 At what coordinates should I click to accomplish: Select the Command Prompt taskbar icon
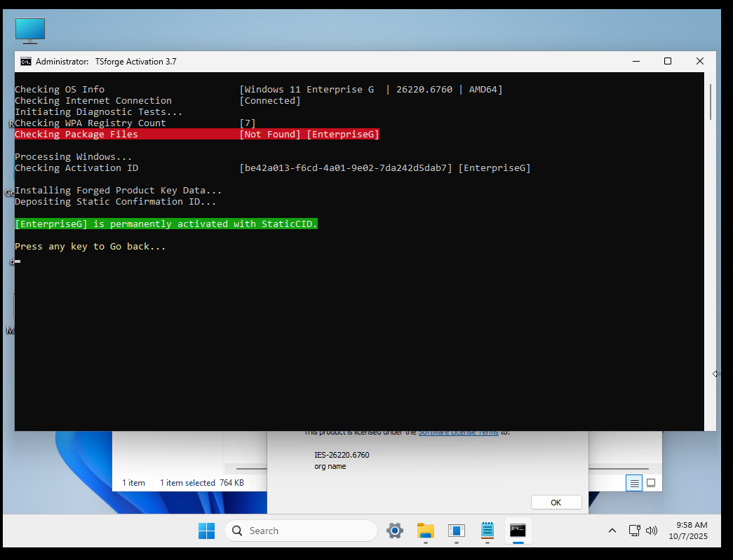point(518,531)
